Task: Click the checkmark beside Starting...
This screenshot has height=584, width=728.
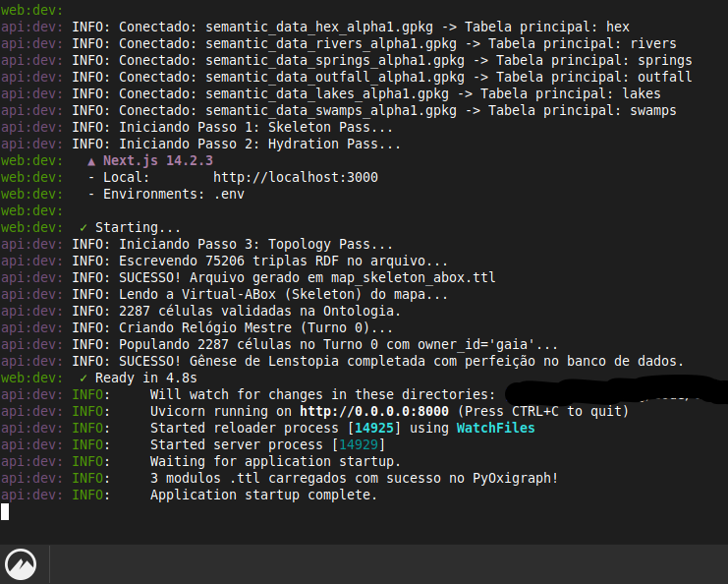Action: tap(84, 228)
